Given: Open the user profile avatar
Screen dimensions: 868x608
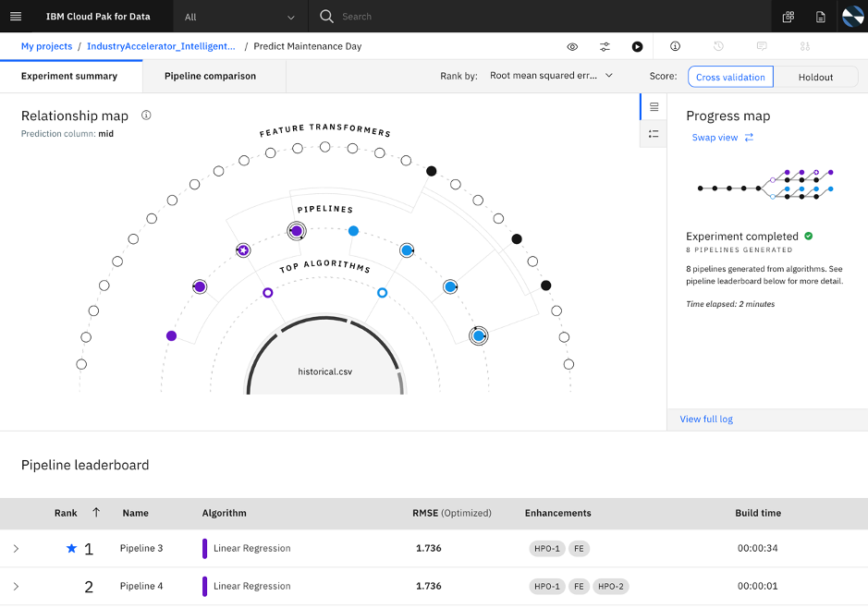Looking at the screenshot, I should coord(852,17).
